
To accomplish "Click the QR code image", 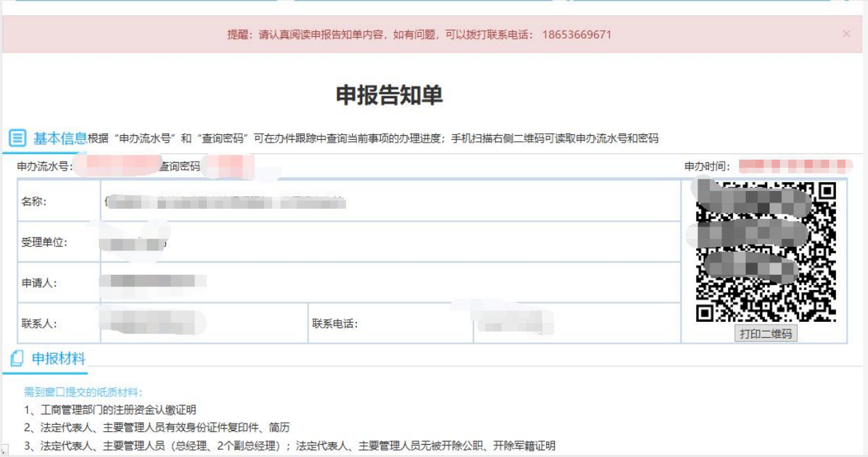I will point(766,251).
